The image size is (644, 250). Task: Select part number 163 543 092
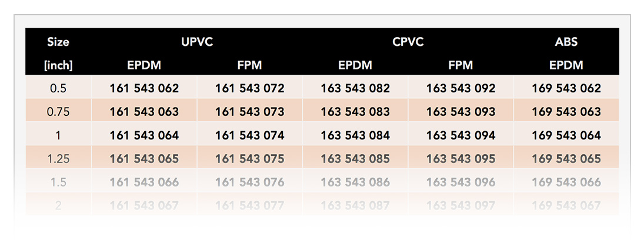click(x=461, y=88)
